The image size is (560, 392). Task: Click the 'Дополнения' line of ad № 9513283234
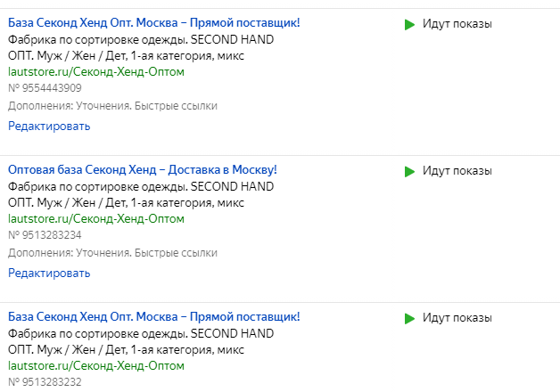click(112, 253)
